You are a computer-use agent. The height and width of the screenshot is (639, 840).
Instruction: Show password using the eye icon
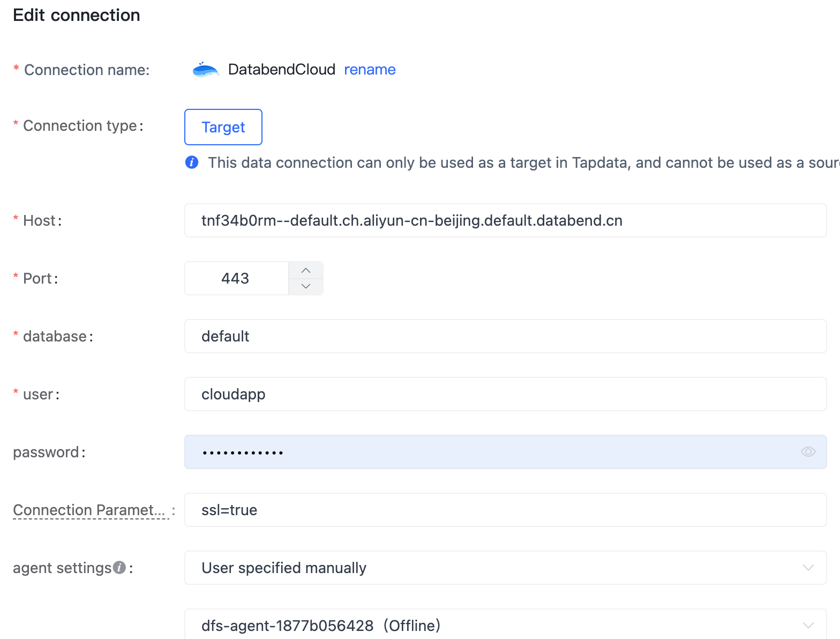click(808, 452)
